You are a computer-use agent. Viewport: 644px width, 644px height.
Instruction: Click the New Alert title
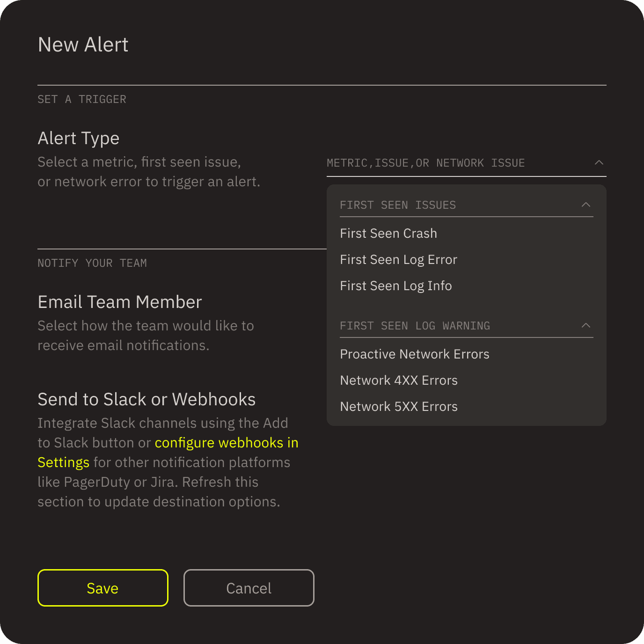83,44
